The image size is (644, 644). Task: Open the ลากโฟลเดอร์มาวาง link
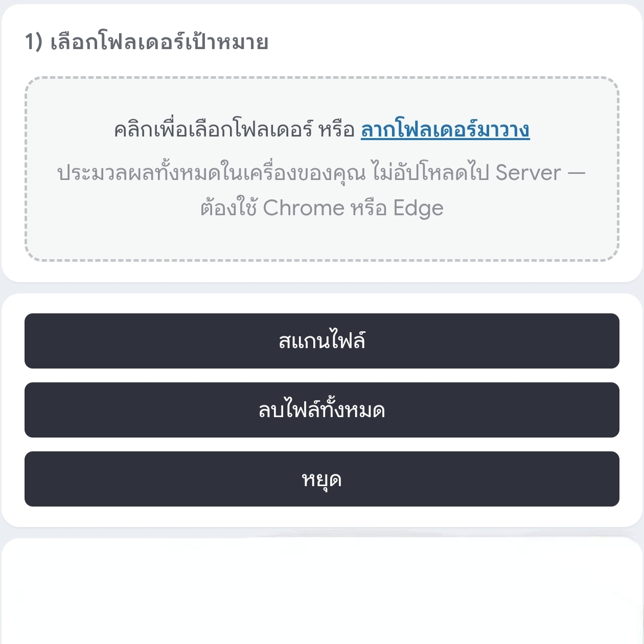point(445,130)
